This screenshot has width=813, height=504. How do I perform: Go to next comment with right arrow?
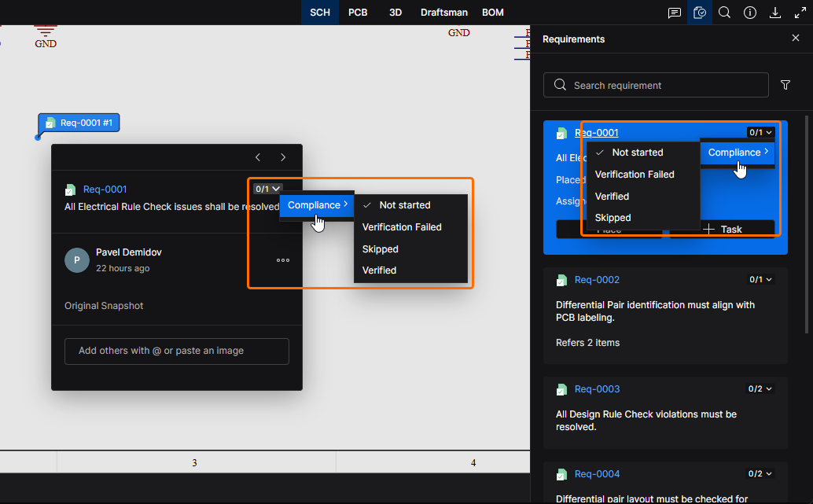click(x=283, y=157)
